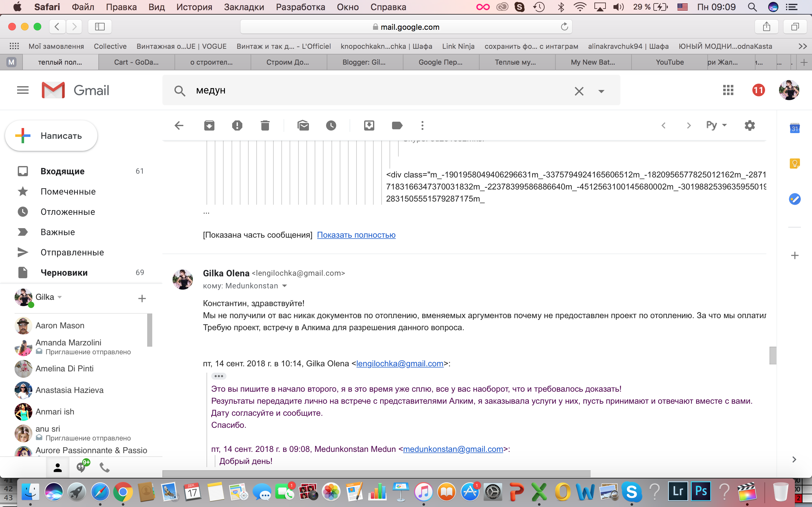Open Google Keep in side panel
The image size is (812, 507).
tap(794, 164)
